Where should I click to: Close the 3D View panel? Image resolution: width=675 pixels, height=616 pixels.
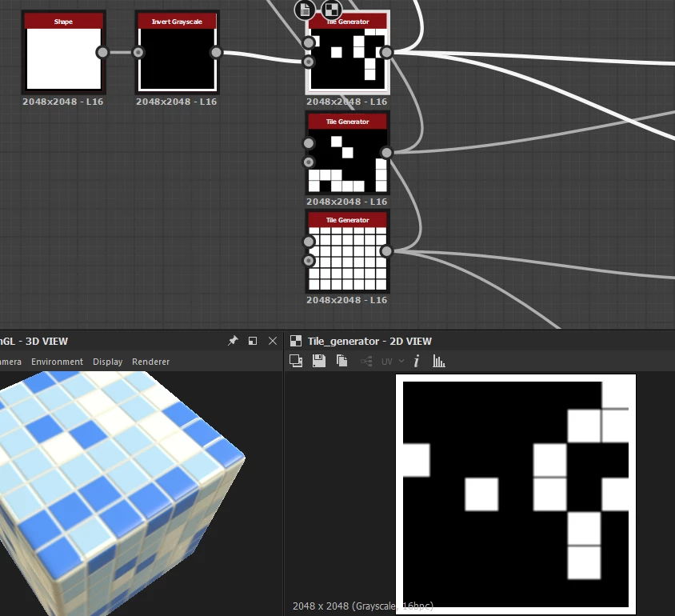point(273,341)
